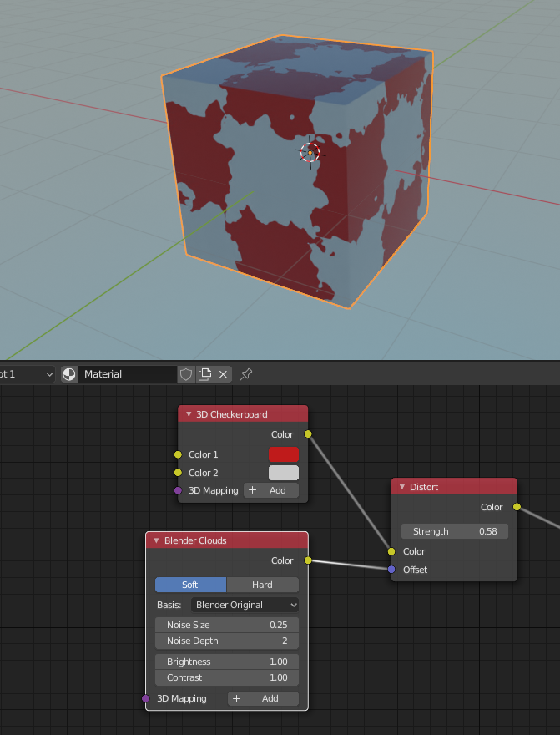The image size is (560, 735).
Task: Click the Noise Size value field
Action: [226, 625]
